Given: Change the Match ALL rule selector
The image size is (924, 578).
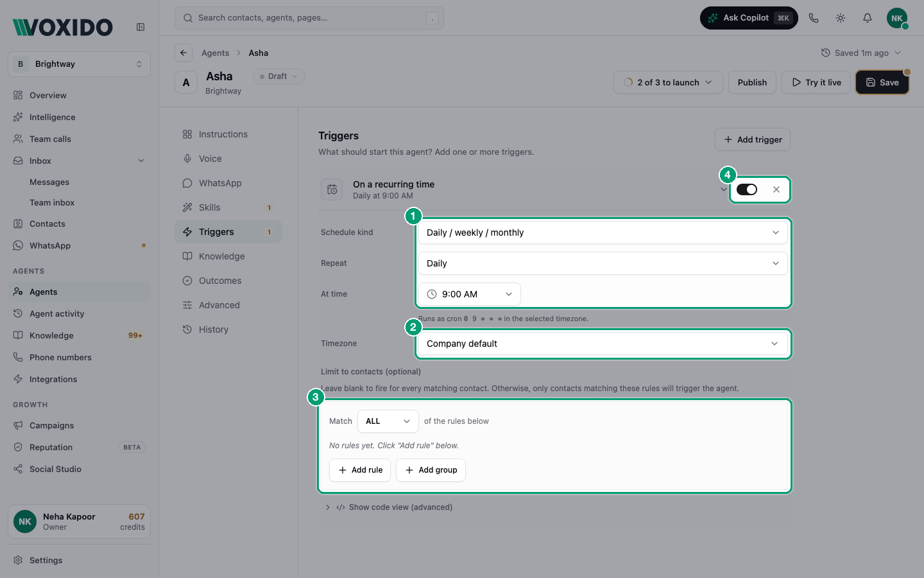Looking at the screenshot, I should (x=388, y=421).
